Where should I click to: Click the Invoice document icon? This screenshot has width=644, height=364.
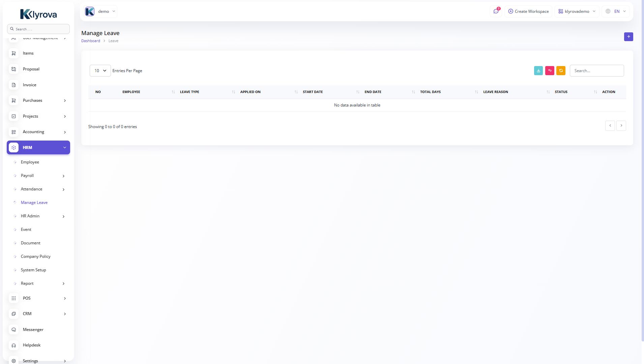click(14, 85)
